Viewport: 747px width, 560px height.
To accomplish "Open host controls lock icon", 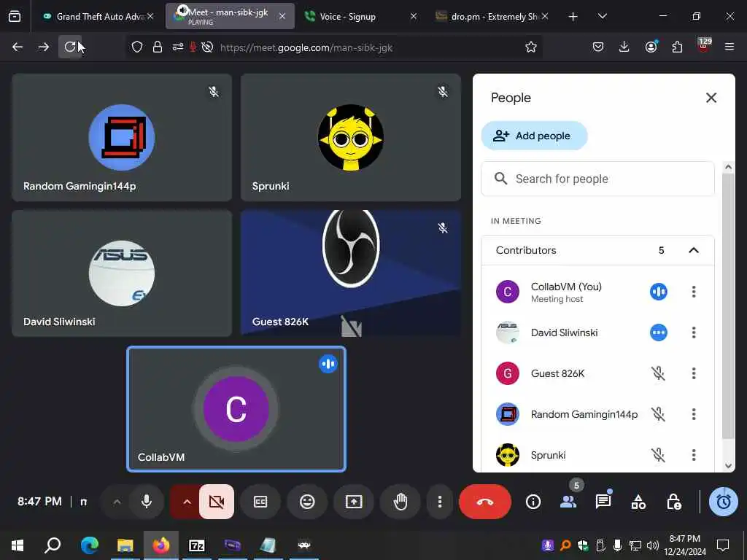I will 673,502.
